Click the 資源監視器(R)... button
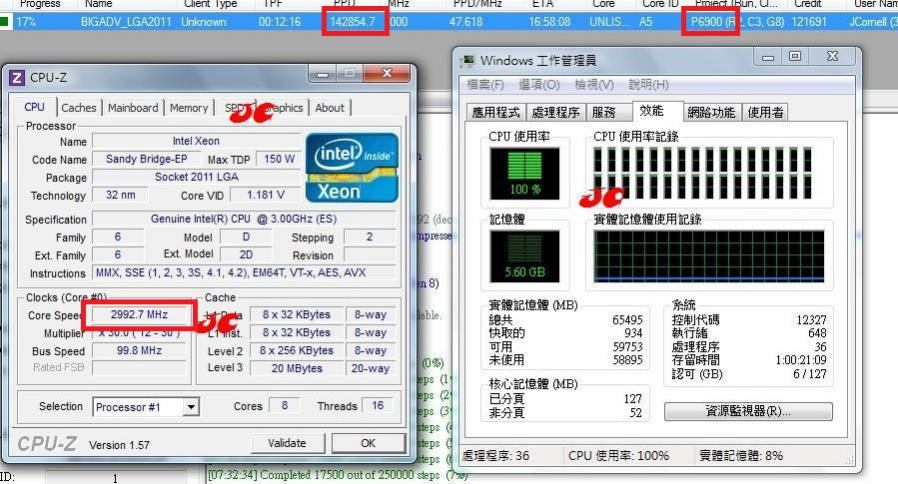 point(748,411)
